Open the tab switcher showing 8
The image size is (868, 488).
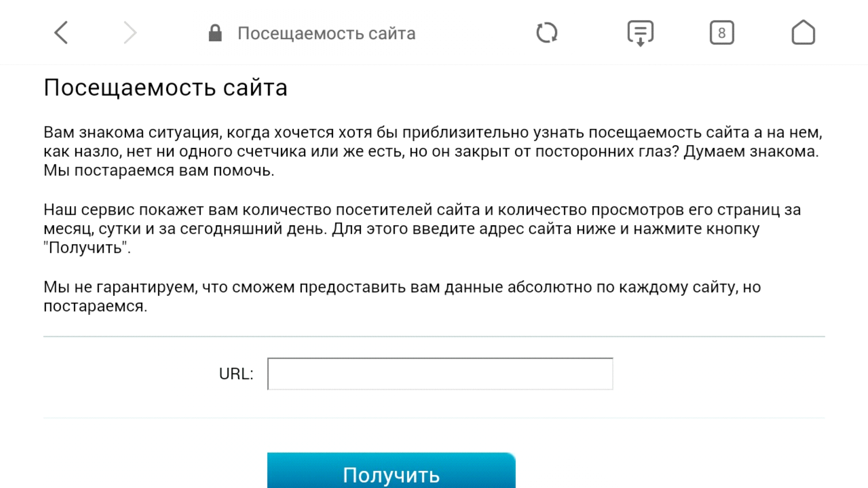click(x=722, y=33)
